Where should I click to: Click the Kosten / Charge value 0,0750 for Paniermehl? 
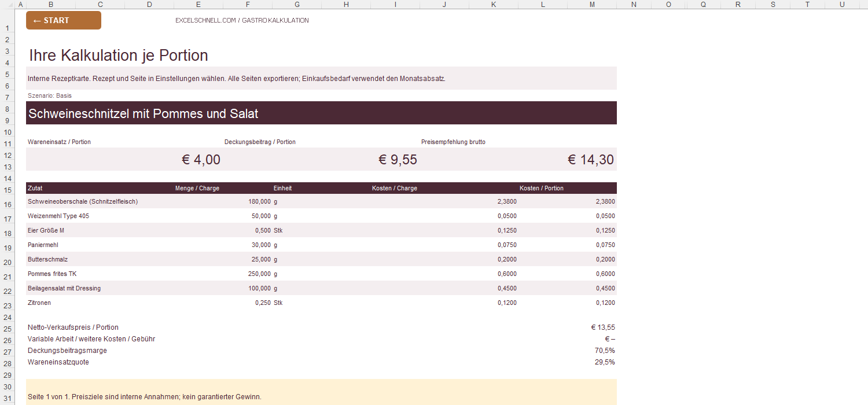pos(507,245)
